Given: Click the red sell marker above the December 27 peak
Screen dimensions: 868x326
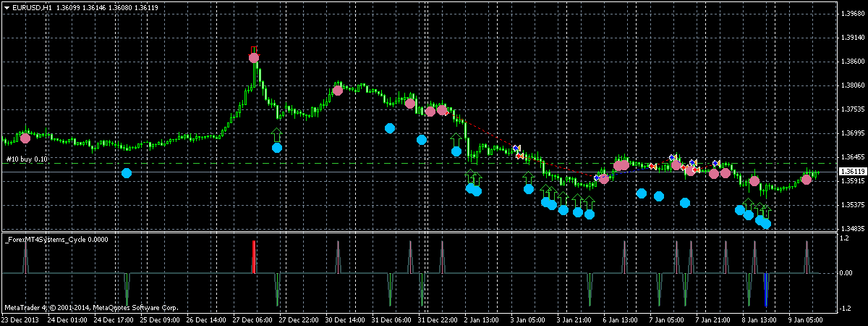Looking at the screenshot, I should click(254, 49).
